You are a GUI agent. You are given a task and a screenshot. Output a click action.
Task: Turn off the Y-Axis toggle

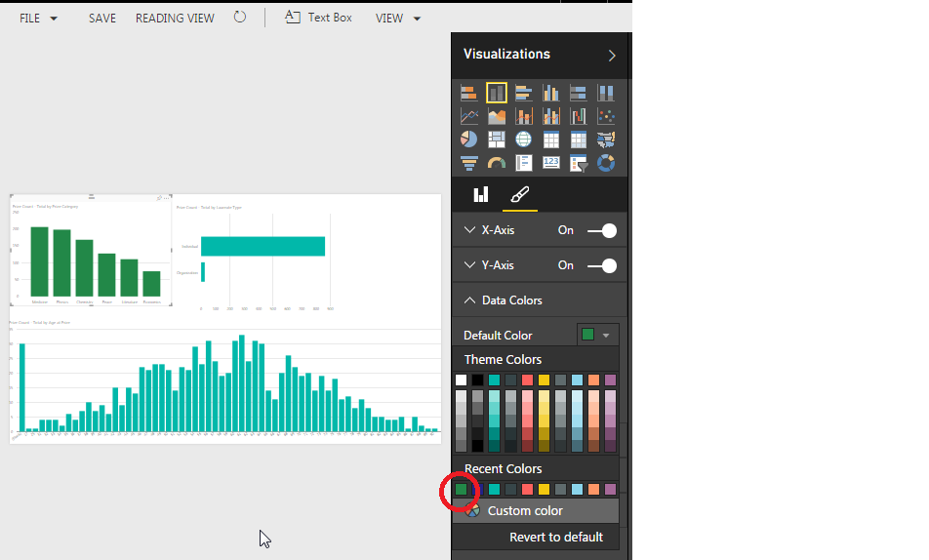[x=602, y=265]
